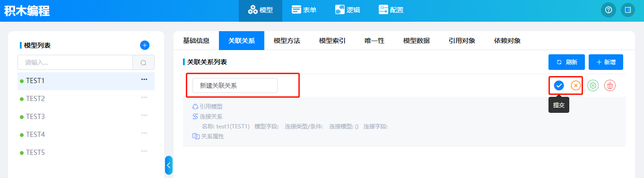Screen dimensions: 644x178
Task: Open more options menu for TEST3
Action: (x=144, y=115)
